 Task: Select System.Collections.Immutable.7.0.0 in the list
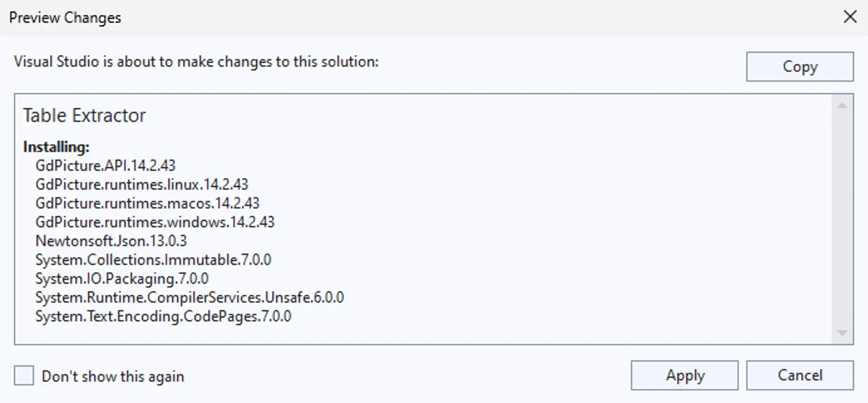tap(153, 260)
